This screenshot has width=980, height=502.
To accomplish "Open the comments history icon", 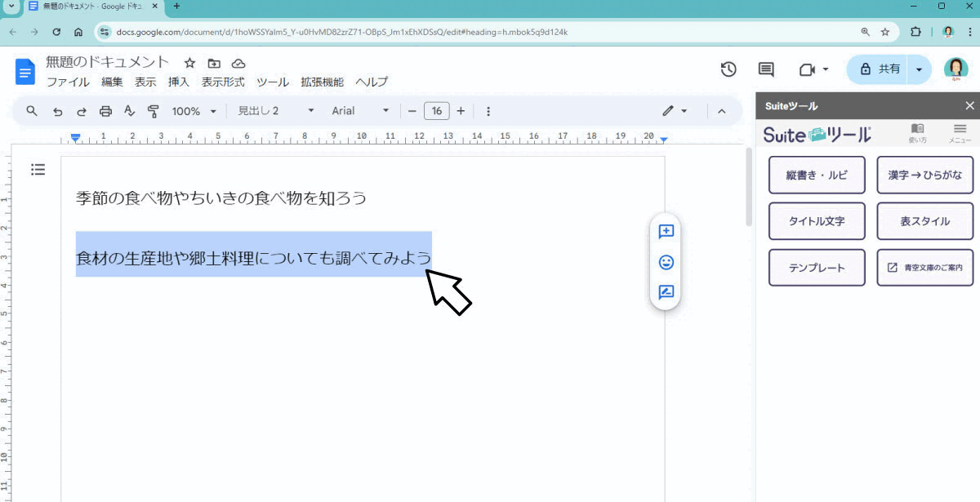I will click(x=766, y=69).
